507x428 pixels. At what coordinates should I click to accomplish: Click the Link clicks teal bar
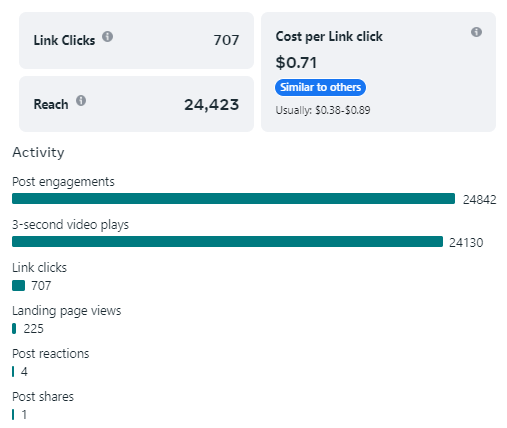pos(18,286)
